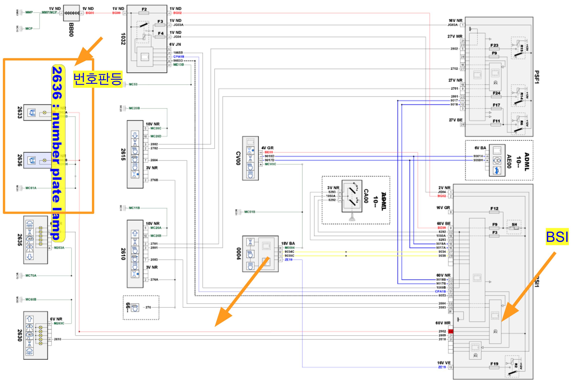This screenshot has height=386, width=588.
Task: Click the MC61A ground label
Action: pyautogui.click(x=31, y=188)
